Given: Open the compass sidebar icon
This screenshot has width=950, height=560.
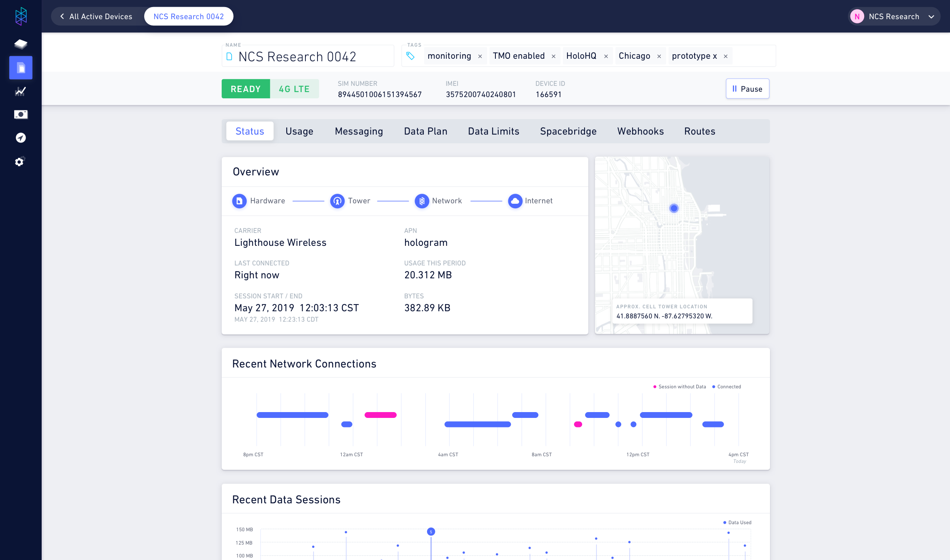Looking at the screenshot, I should (x=21, y=137).
